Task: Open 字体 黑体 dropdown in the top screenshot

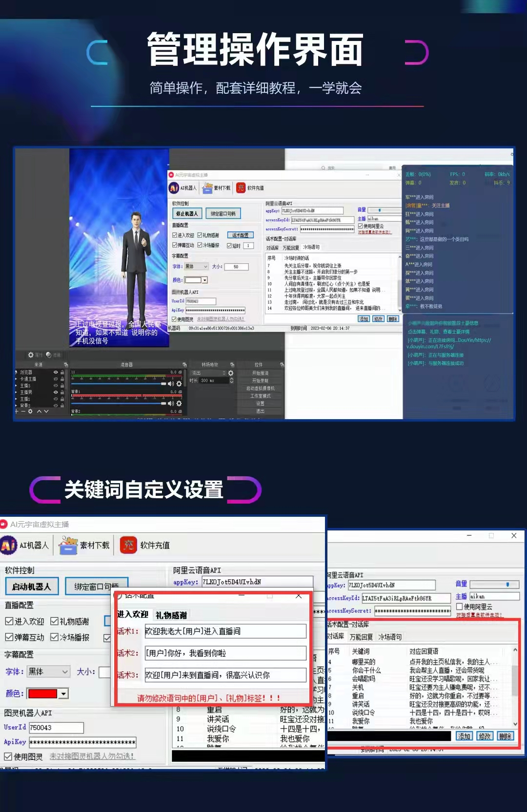Action: 196,266
